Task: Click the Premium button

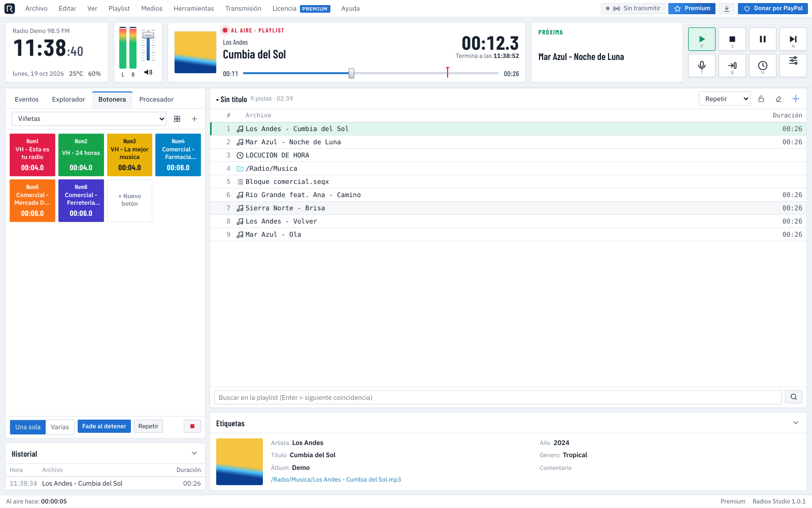Action: (x=692, y=9)
